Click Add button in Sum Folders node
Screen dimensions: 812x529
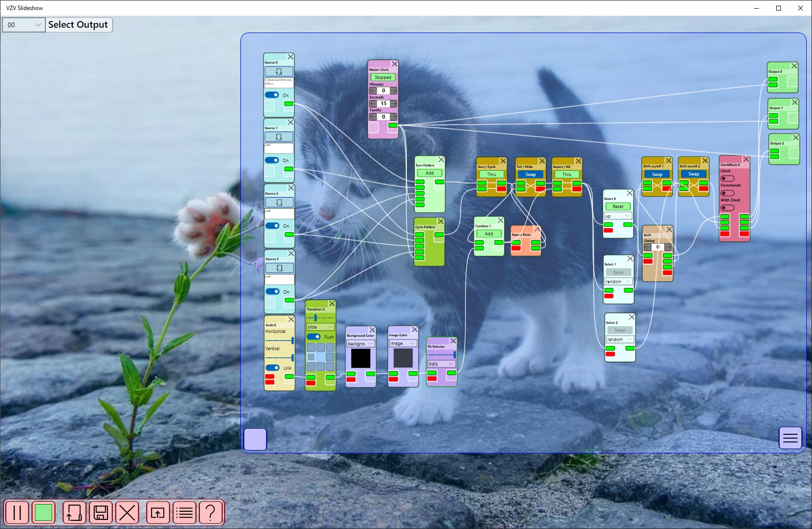(x=430, y=173)
